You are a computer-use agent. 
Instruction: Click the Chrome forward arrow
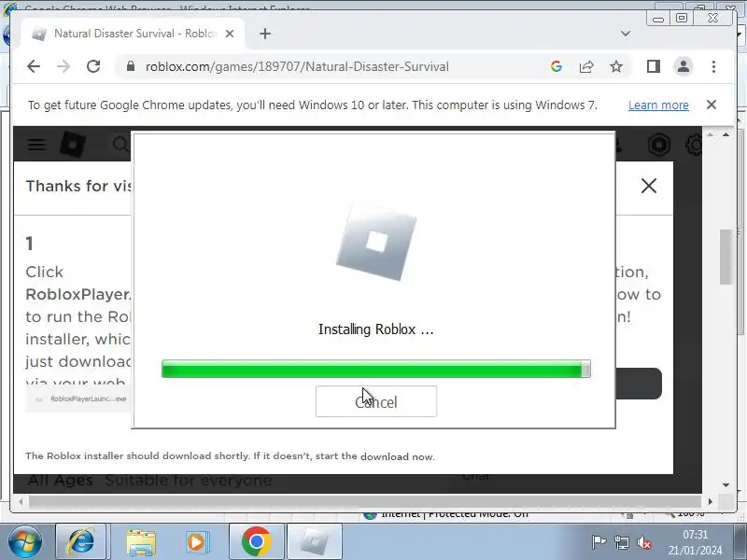[63, 66]
